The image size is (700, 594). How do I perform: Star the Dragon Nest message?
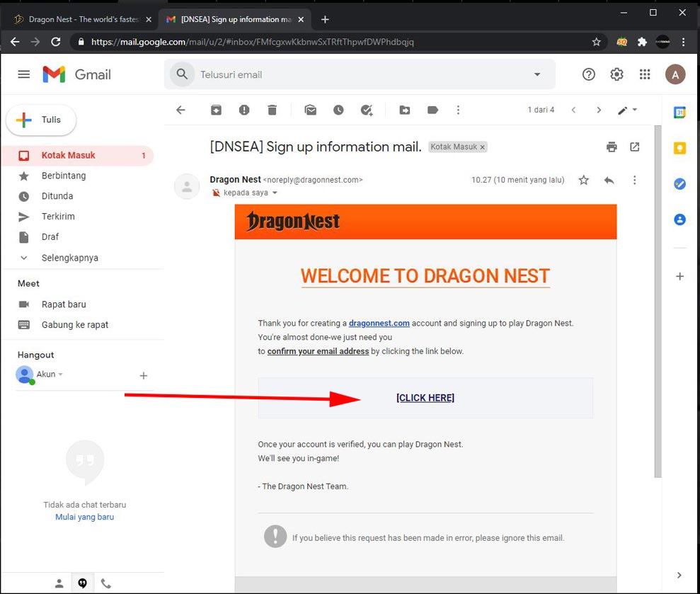[583, 180]
